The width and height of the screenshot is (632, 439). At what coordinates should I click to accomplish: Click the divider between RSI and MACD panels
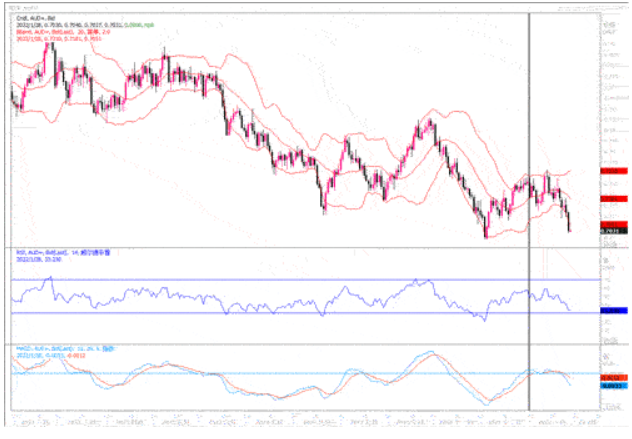(x=300, y=346)
